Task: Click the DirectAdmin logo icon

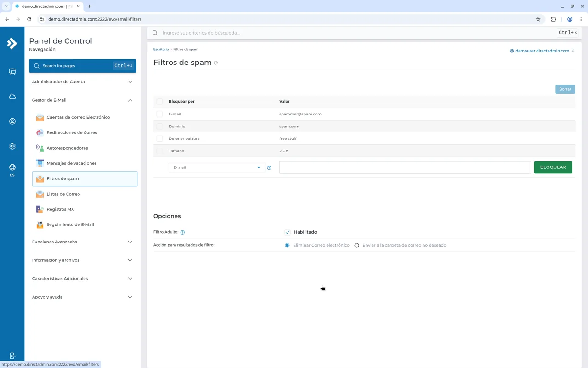Action: tap(12, 43)
